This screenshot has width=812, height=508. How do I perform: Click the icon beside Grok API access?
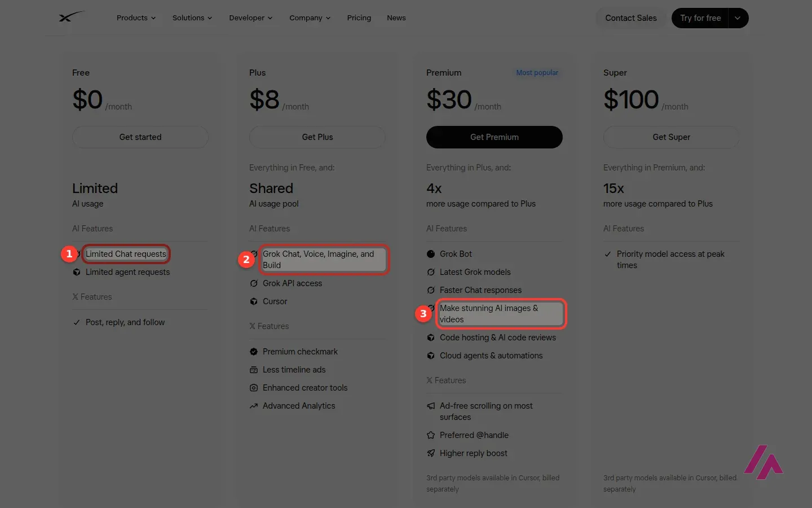[254, 283]
